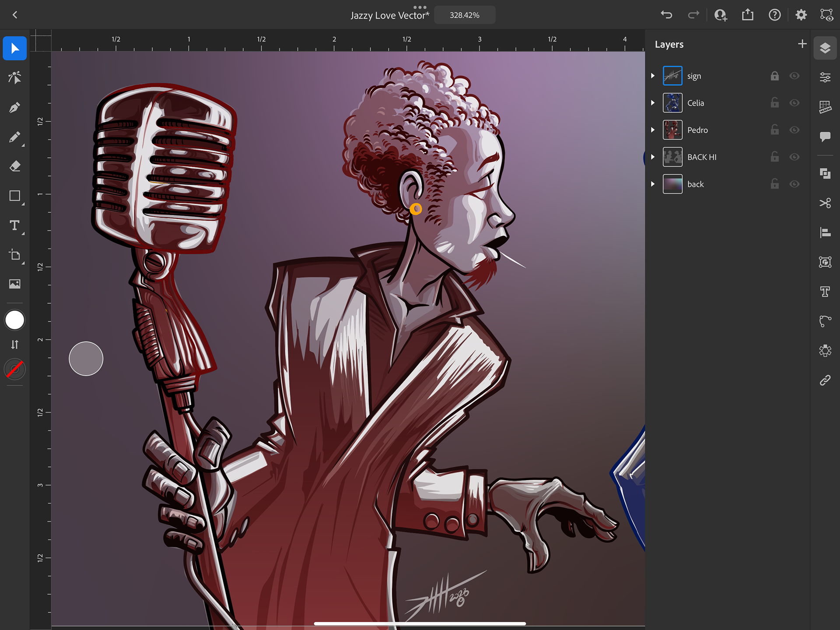Image resolution: width=840 pixels, height=630 pixels.
Task: Hide the sign layer
Action: click(x=794, y=76)
